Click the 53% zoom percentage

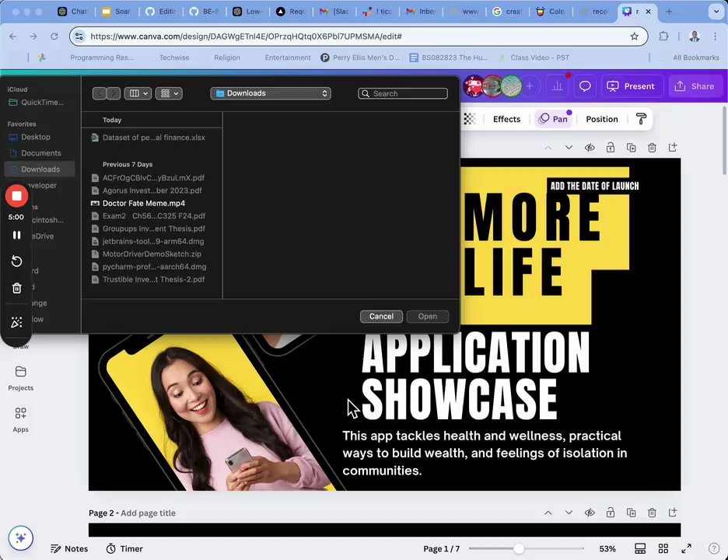click(x=607, y=548)
